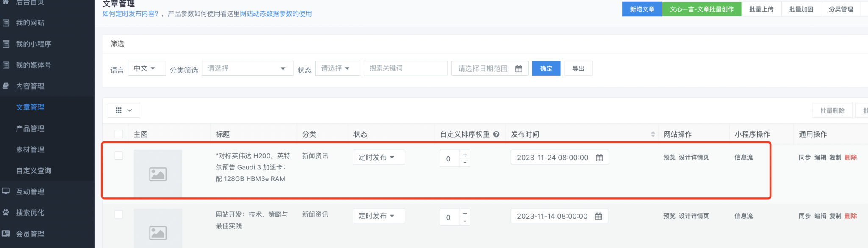Click the 新增文章 button

(x=642, y=9)
